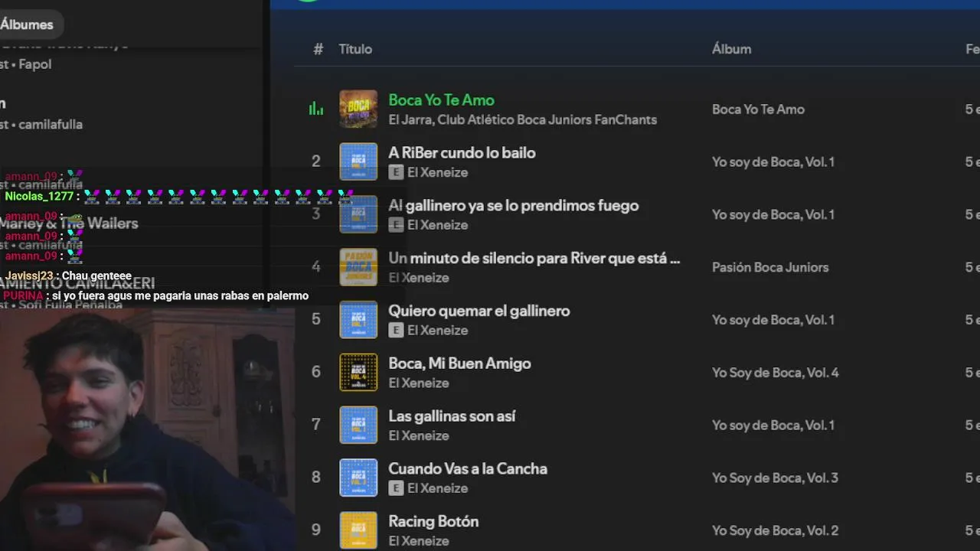Open artist link El Jarra
980x551 pixels.
point(410,120)
